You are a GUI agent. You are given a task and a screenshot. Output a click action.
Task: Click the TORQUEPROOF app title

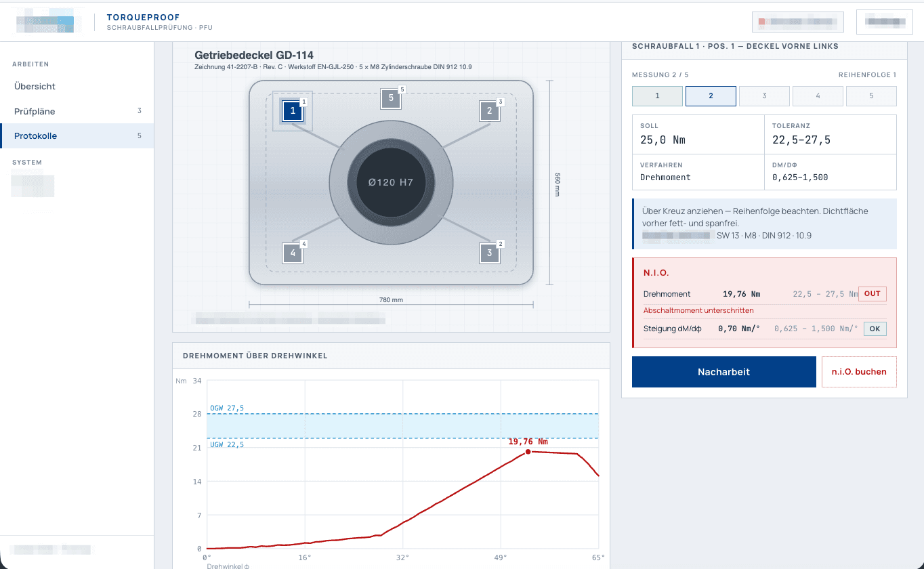143,18
